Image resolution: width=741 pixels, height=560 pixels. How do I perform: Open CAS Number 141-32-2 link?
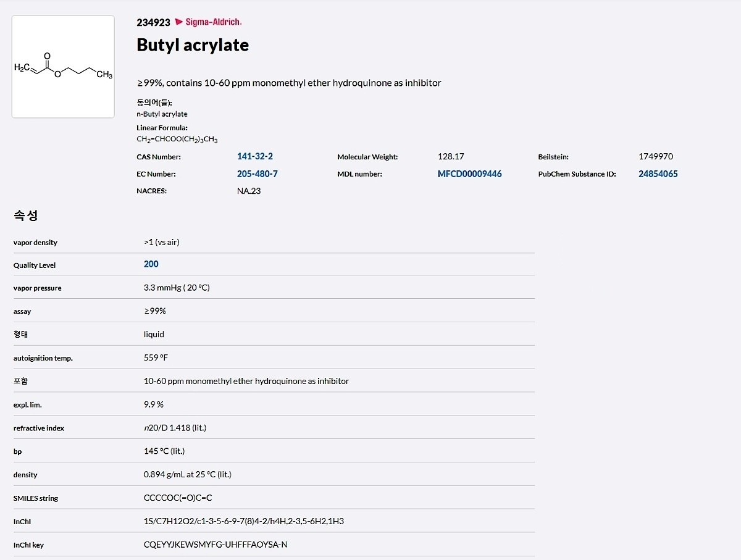tap(254, 157)
